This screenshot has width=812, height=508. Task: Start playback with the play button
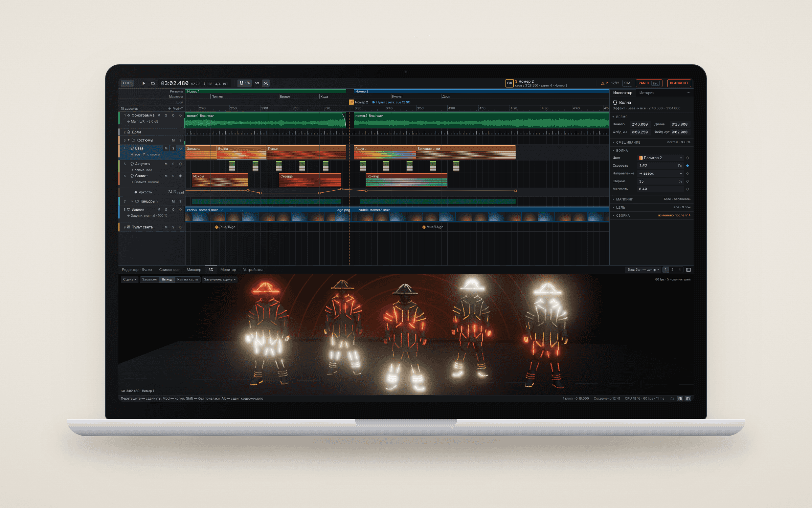[x=144, y=83]
